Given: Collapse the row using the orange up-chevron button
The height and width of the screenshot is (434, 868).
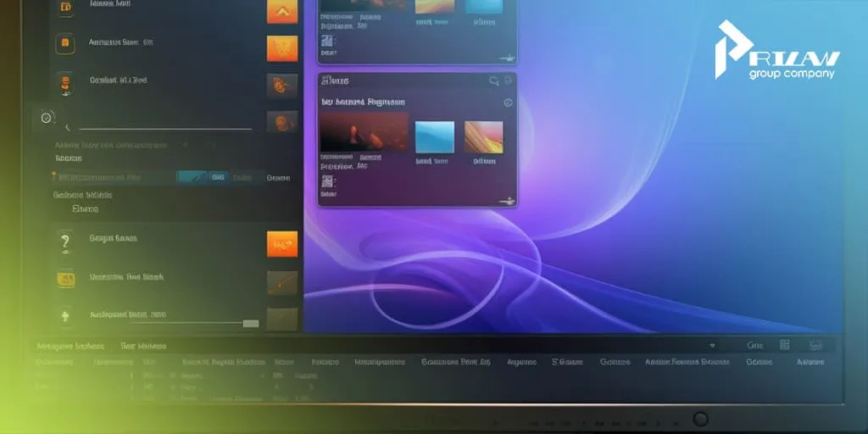Looking at the screenshot, I should click(x=281, y=10).
